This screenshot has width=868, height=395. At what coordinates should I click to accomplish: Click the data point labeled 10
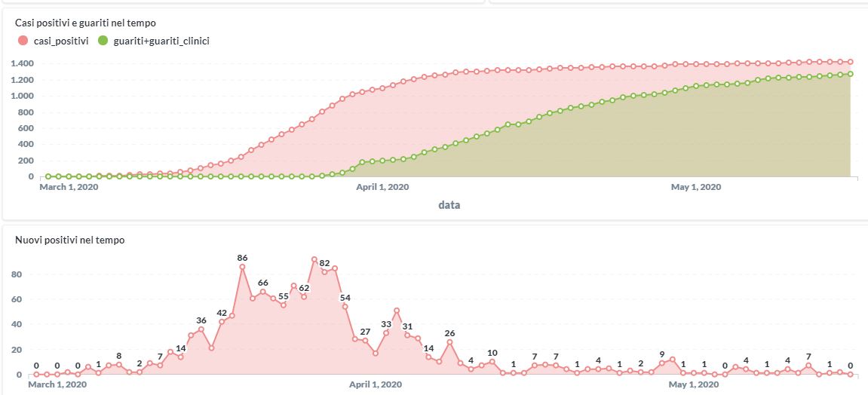(492, 362)
